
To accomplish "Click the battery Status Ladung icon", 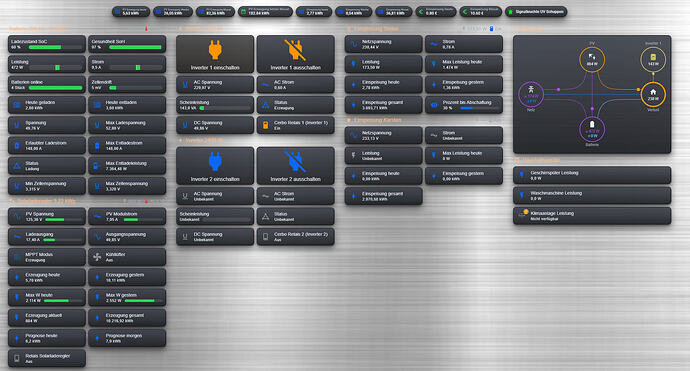I will (17, 165).
